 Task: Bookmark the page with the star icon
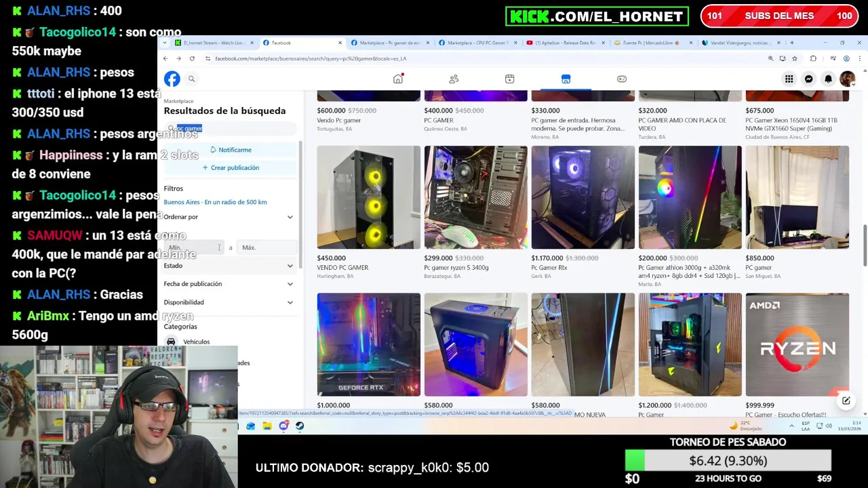[795, 59]
